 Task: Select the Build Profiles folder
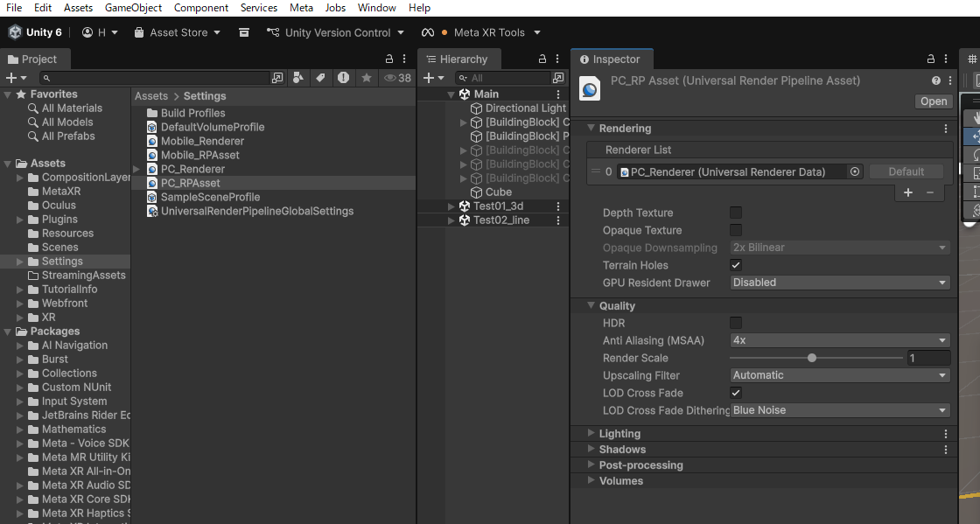[192, 113]
